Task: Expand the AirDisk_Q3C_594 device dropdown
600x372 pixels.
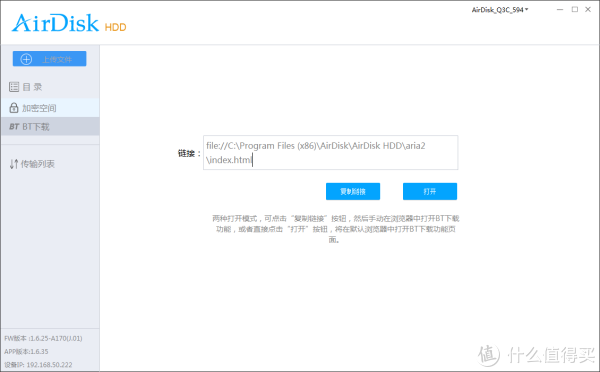Action: 500,10
